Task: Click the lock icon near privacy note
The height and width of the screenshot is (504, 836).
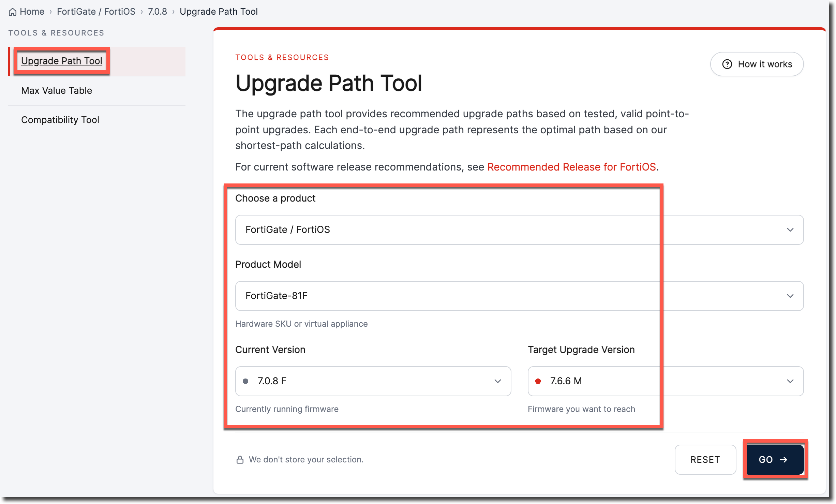Action: pyautogui.click(x=240, y=460)
